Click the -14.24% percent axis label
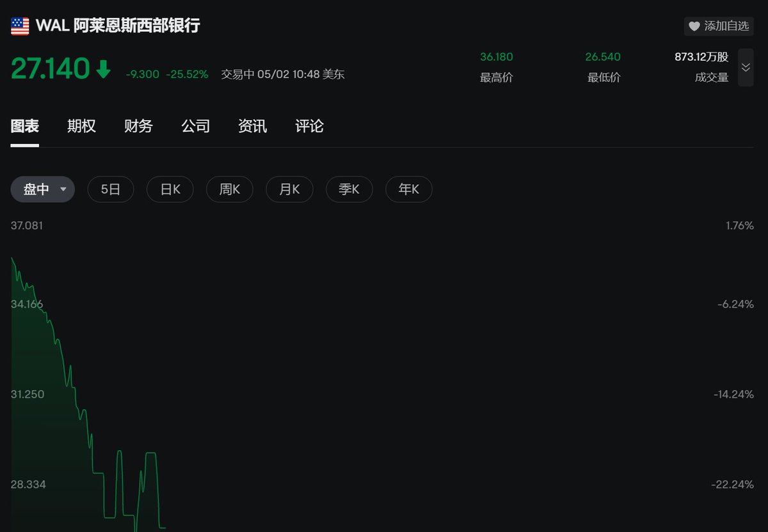 coord(734,394)
